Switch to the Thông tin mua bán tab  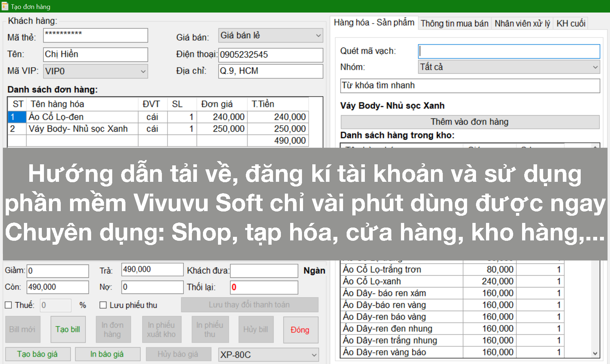[x=455, y=23]
